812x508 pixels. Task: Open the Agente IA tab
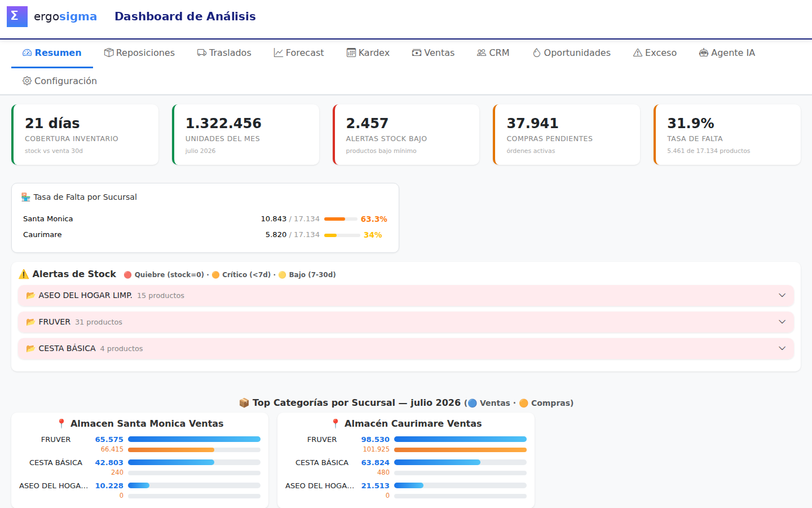click(x=727, y=52)
